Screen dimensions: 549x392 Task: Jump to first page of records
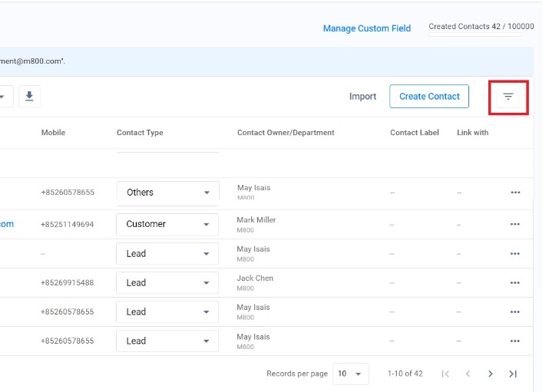click(445, 374)
